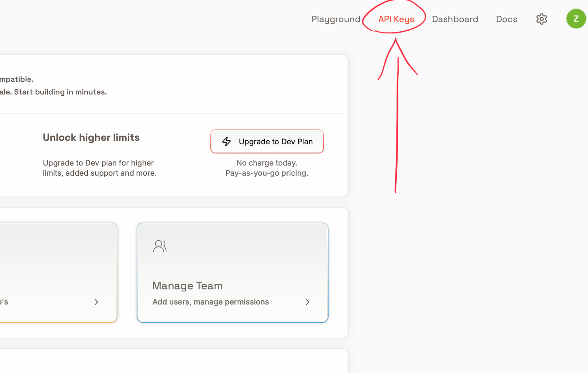
Task: Open the Settings gear icon
Action: click(541, 19)
